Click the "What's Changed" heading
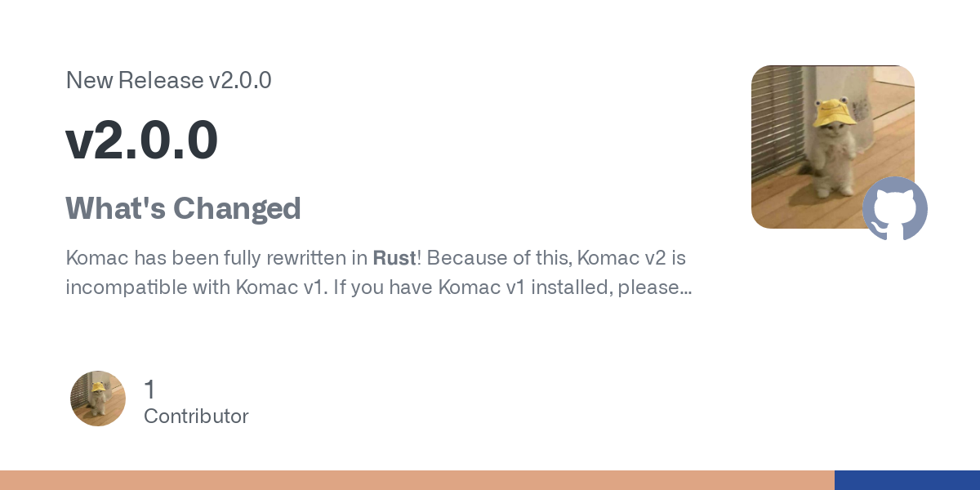 183,209
